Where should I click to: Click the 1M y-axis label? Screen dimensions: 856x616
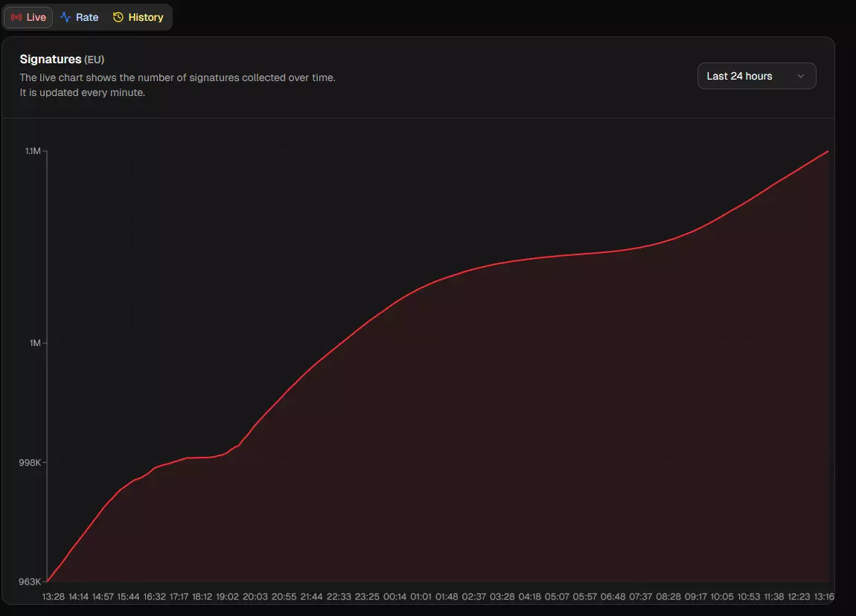pos(35,343)
